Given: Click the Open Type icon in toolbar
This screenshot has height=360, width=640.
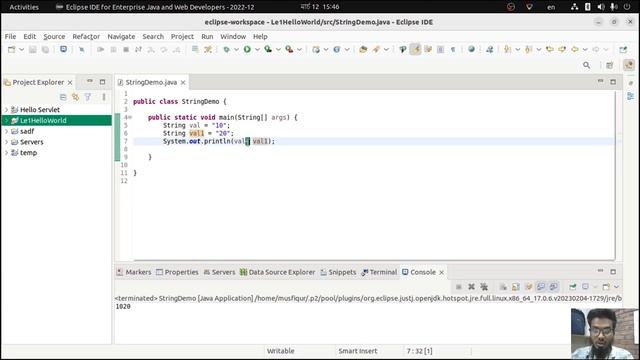Looking at the screenshot, I should pos(363,49).
